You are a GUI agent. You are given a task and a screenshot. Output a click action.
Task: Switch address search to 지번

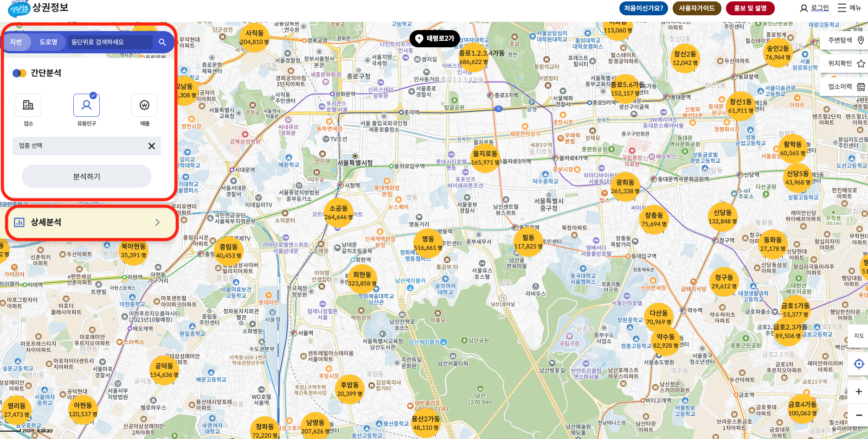point(16,42)
